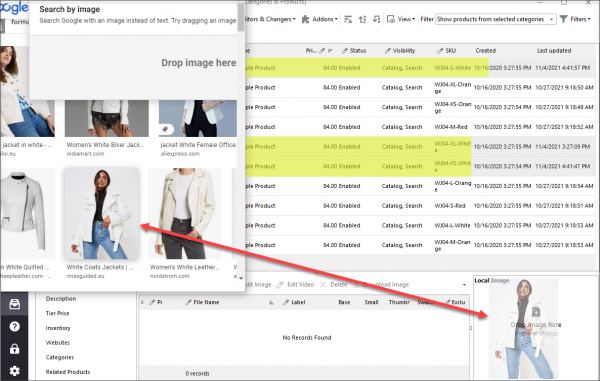The height and width of the screenshot is (381, 600).
Task: Open the Filter categories combo box
Action: tap(496, 19)
